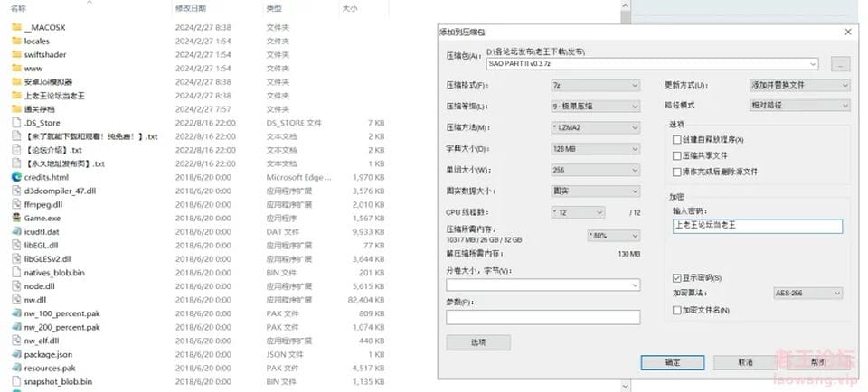The height and width of the screenshot is (392, 868).
Task: Click the Game.exe application icon
Action: click(16, 218)
